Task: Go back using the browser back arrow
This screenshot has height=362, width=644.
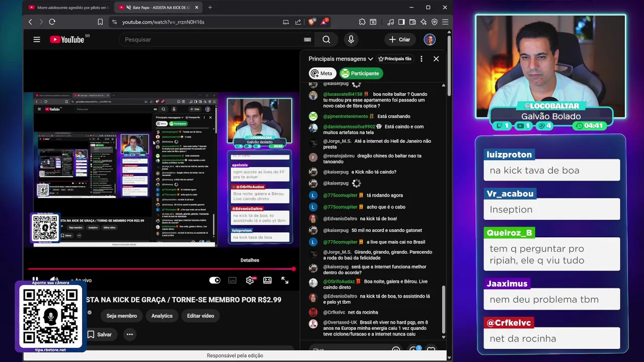Action: (30, 22)
